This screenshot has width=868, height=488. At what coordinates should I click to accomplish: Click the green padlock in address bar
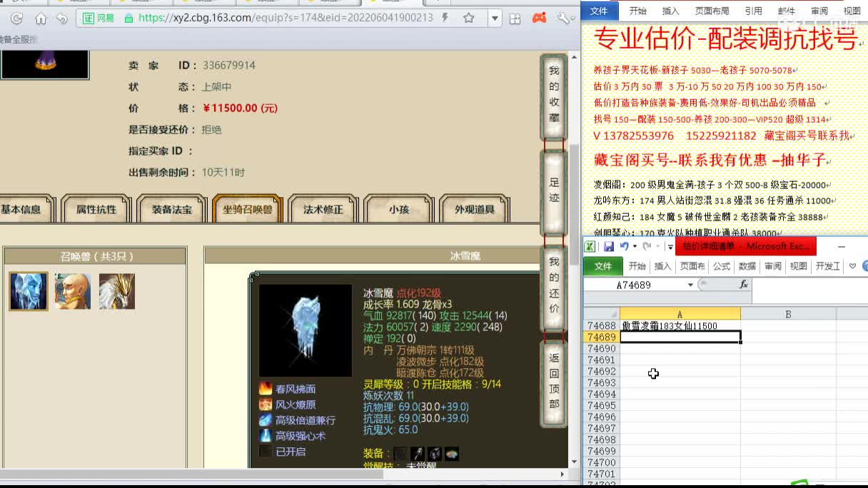(128, 19)
